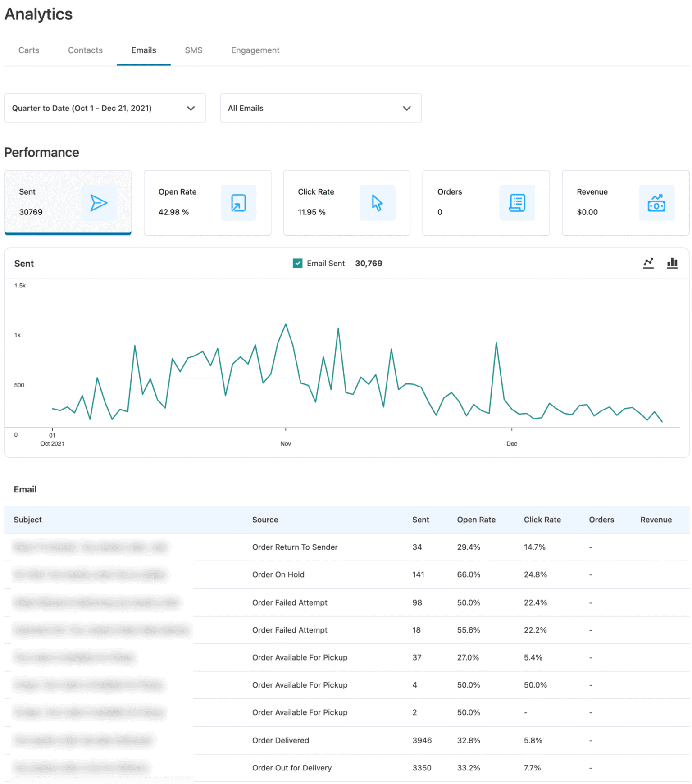
Task: Select the Click Rate performance card
Action: click(x=347, y=203)
